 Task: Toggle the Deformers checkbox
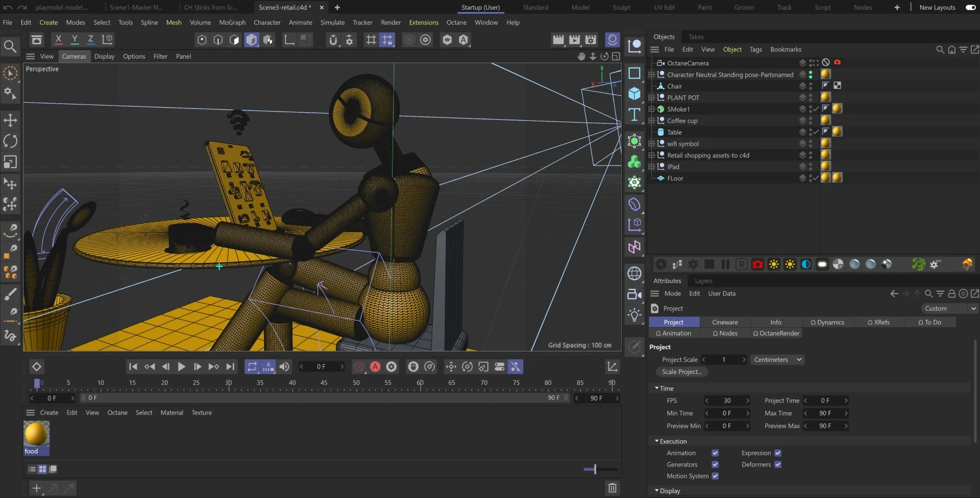click(x=777, y=464)
